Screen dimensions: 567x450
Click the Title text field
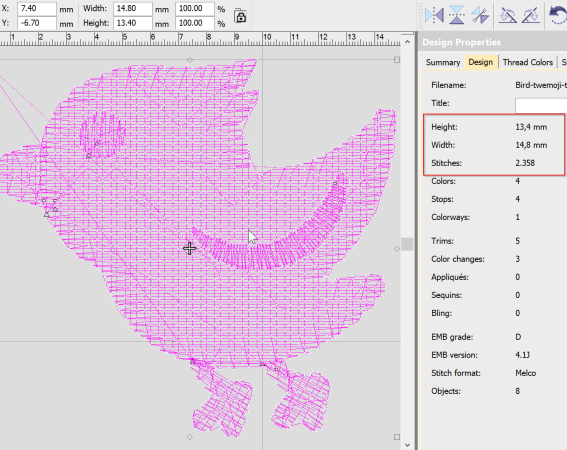[x=541, y=106]
